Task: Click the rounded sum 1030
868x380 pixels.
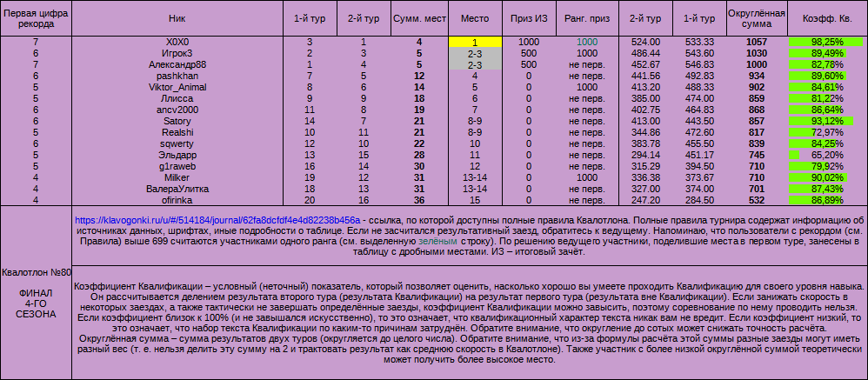Action: [x=756, y=53]
